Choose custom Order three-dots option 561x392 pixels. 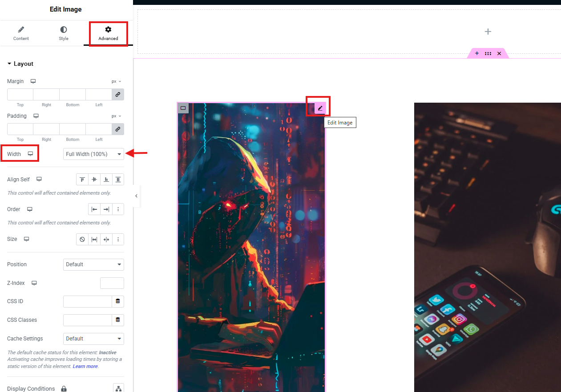pos(118,209)
